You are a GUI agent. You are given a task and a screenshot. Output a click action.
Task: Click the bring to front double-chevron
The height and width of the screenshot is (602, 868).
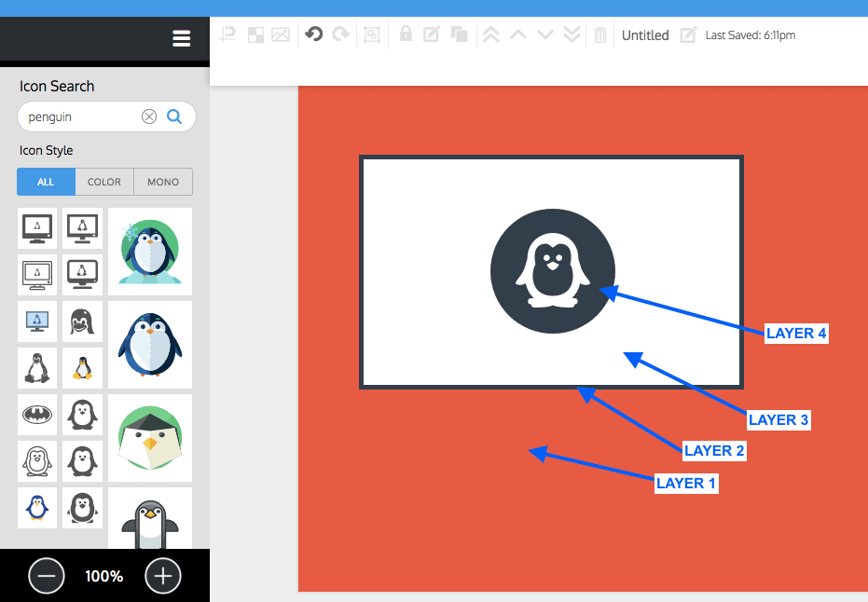490,35
